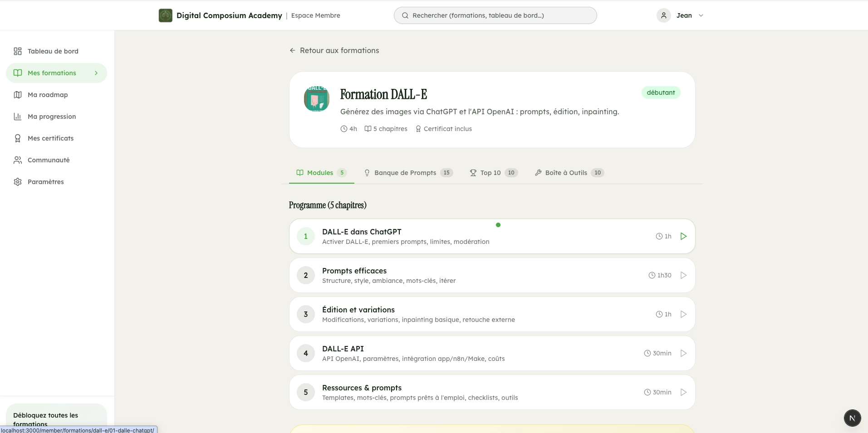Start chapter 1 DALL-E dans ChatGPT

point(683,236)
